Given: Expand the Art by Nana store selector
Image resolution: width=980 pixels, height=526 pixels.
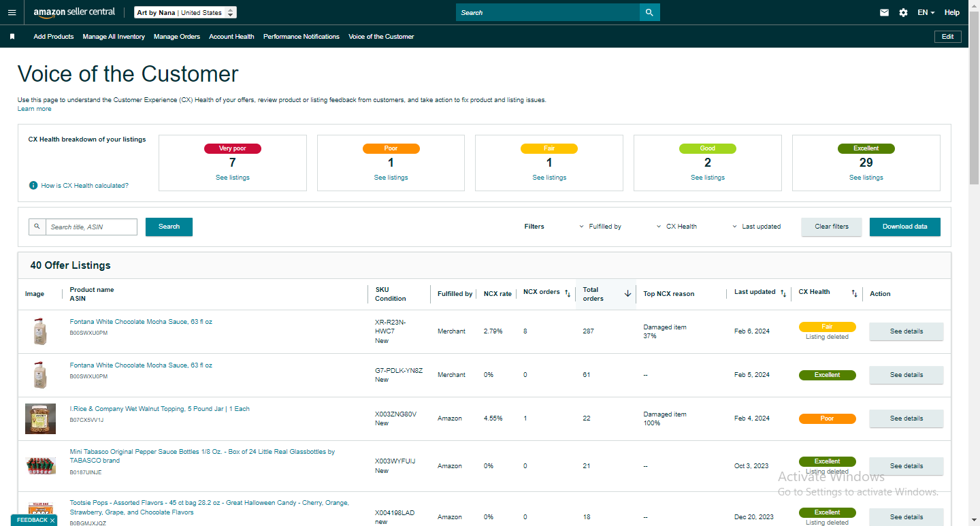Looking at the screenshot, I should [186, 12].
